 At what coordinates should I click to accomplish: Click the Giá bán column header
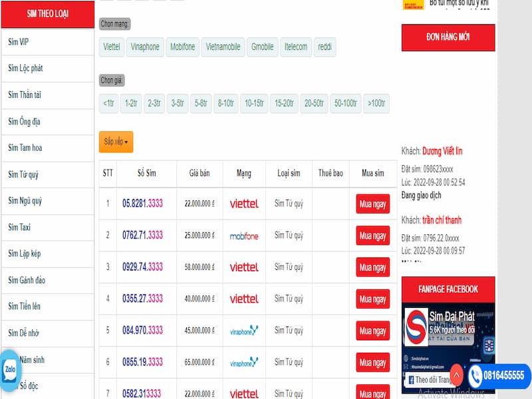(x=199, y=174)
